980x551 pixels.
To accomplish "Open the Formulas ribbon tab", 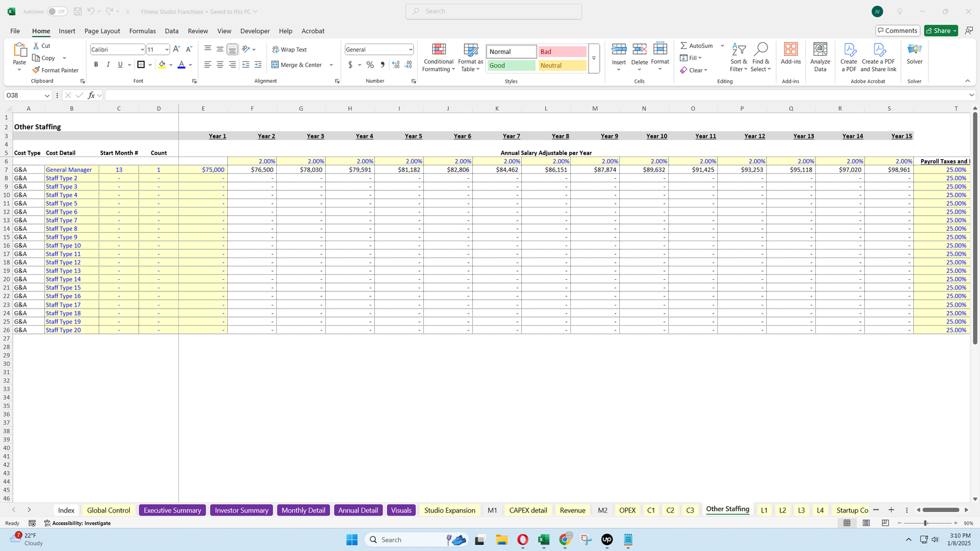I will 142,31.
